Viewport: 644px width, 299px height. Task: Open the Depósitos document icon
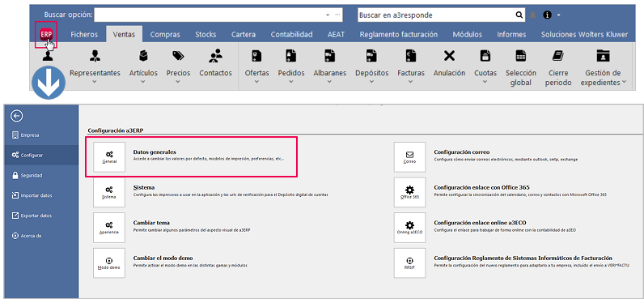[x=371, y=55]
